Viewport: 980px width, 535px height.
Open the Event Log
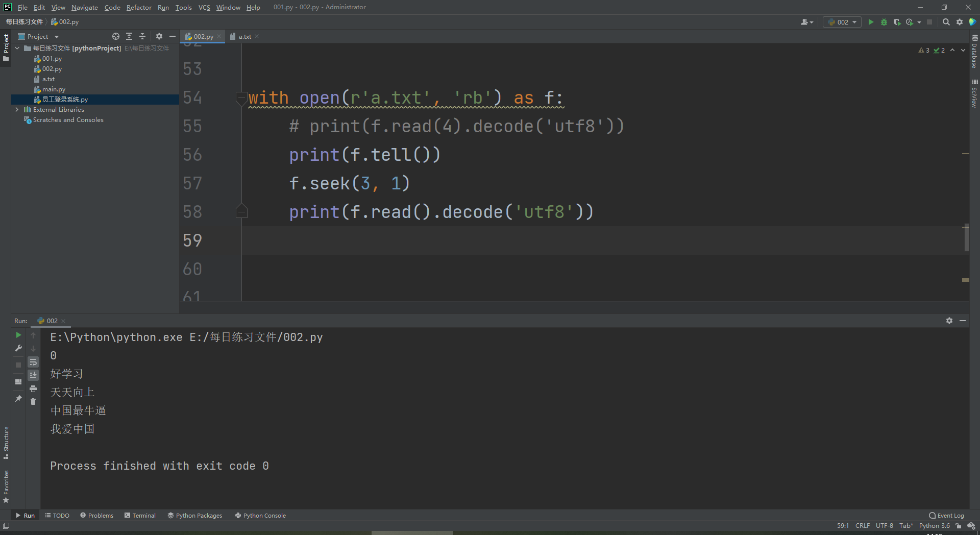coord(947,516)
